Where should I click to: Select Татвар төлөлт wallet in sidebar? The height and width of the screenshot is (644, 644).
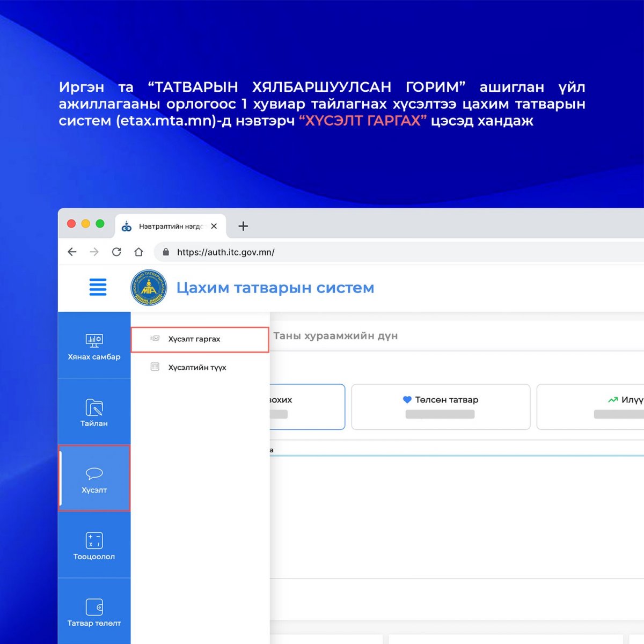pos(94,612)
